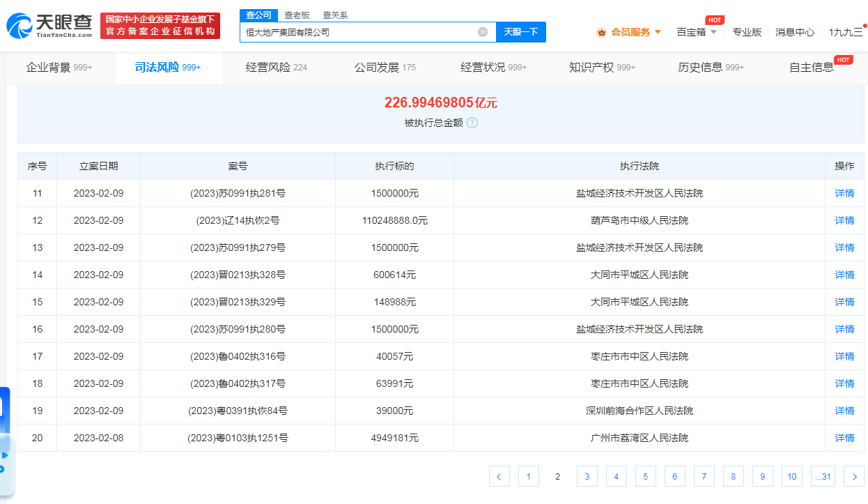Open 详情 for case 粤0391执恢84号

pos(845,411)
